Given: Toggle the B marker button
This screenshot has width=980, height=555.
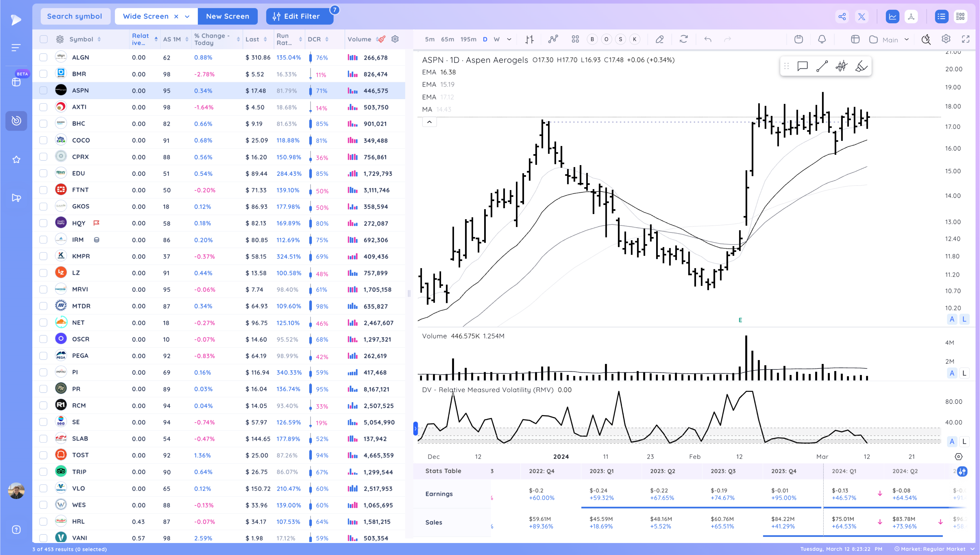Looking at the screenshot, I should coord(592,39).
